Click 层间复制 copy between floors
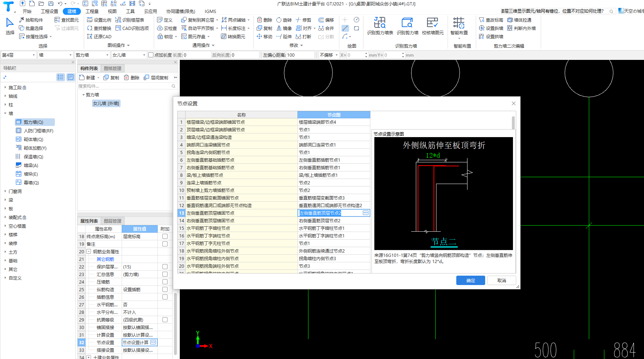The image size is (644, 359). click(x=156, y=78)
